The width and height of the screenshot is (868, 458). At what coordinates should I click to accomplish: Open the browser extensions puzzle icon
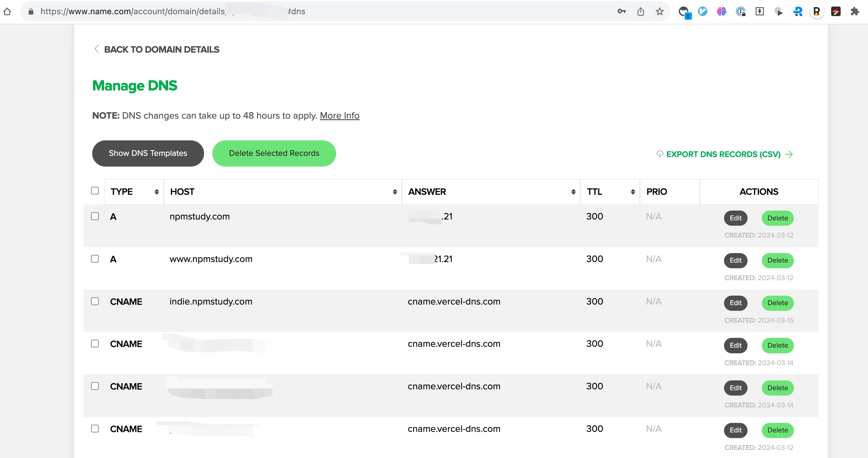pos(855,11)
